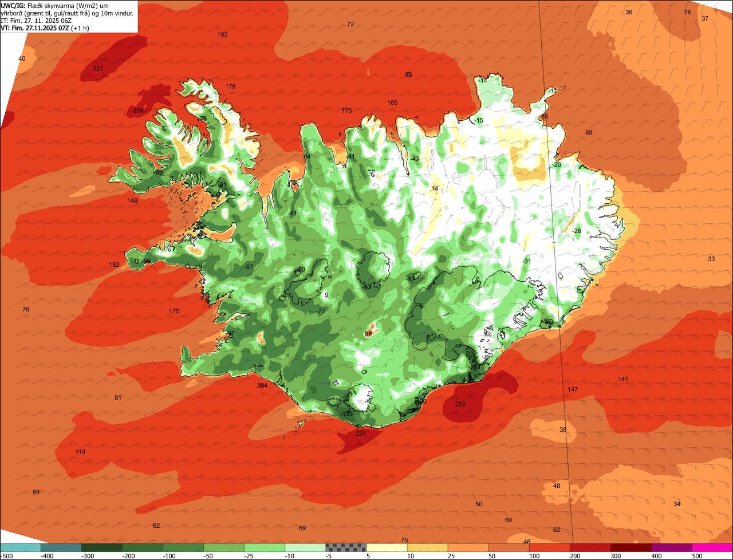
Task: Click the map value '-155'
Action: point(347,413)
